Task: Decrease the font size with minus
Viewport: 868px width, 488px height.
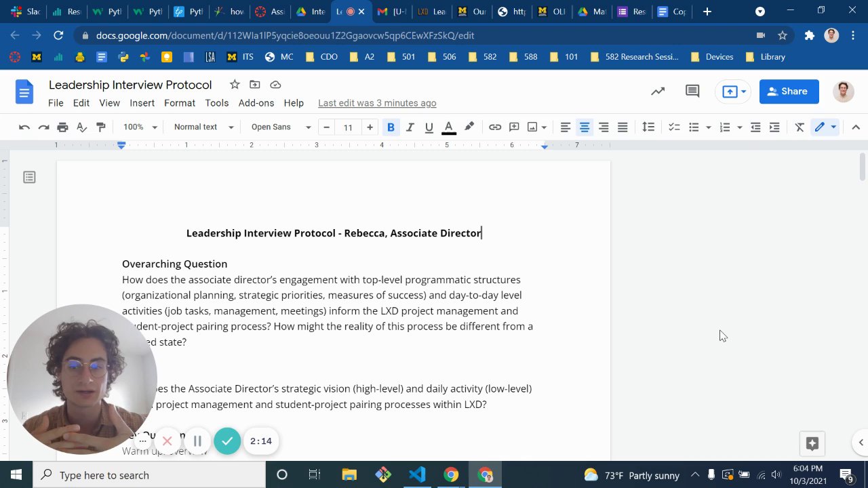Action: pos(327,127)
